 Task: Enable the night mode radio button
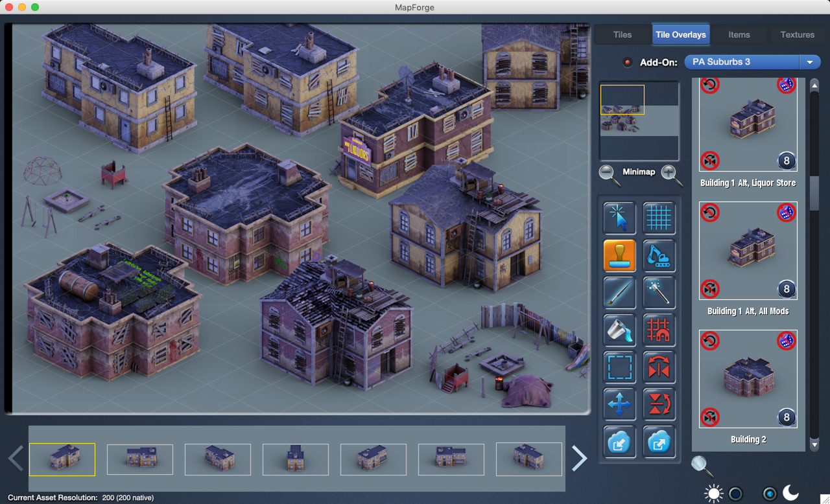point(769,494)
